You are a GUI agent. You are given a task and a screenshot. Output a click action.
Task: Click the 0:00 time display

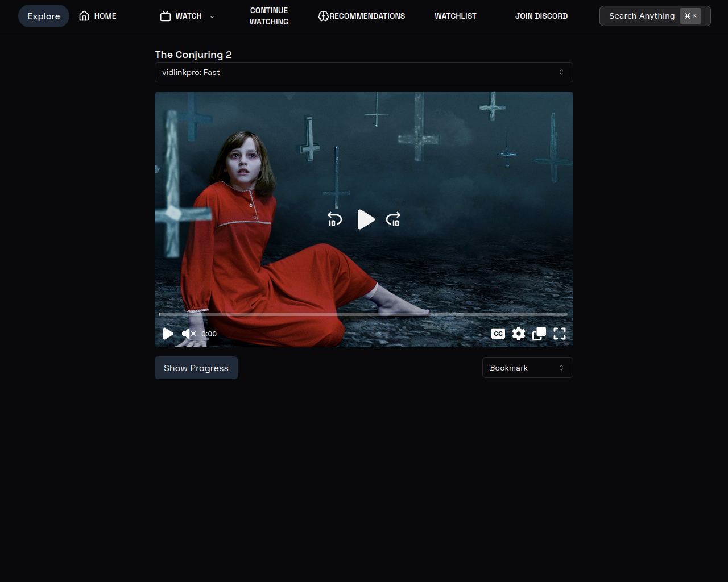point(209,334)
